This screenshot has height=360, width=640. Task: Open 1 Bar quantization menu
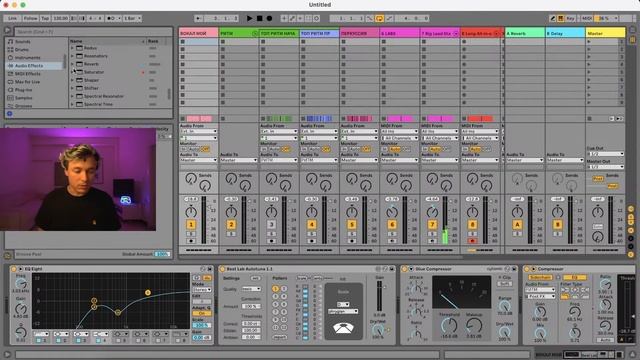pos(132,18)
